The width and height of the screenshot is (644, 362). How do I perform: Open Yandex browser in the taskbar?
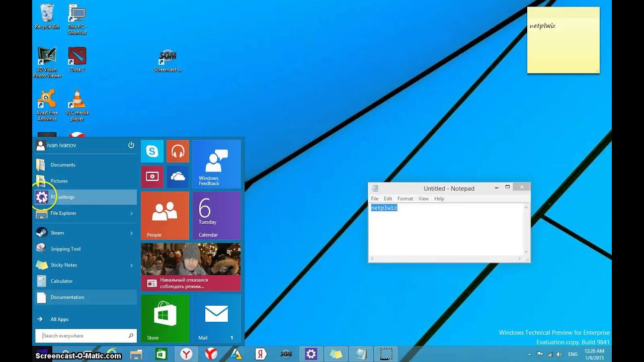186,354
